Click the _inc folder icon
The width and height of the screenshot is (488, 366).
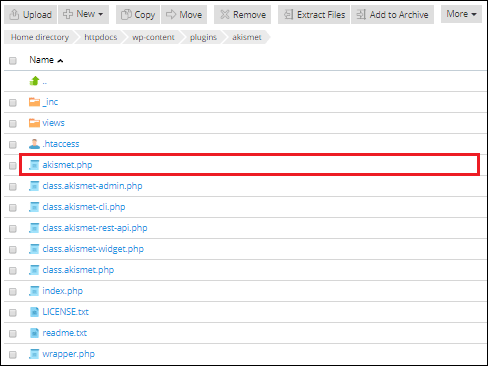click(34, 102)
